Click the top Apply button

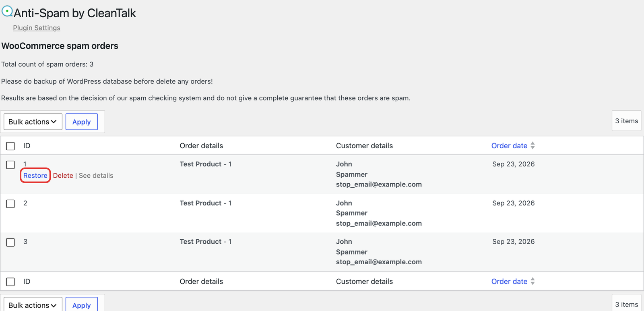click(x=82, y=122)
